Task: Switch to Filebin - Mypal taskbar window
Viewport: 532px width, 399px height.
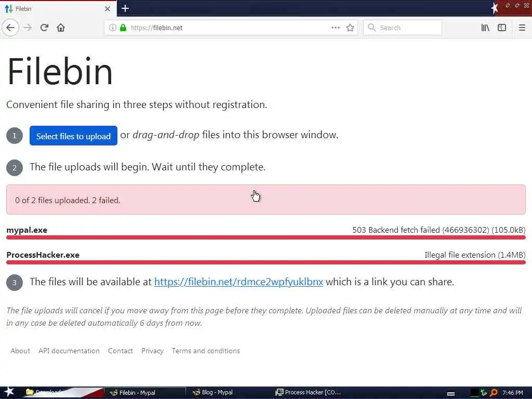Action: coord(145,393)
